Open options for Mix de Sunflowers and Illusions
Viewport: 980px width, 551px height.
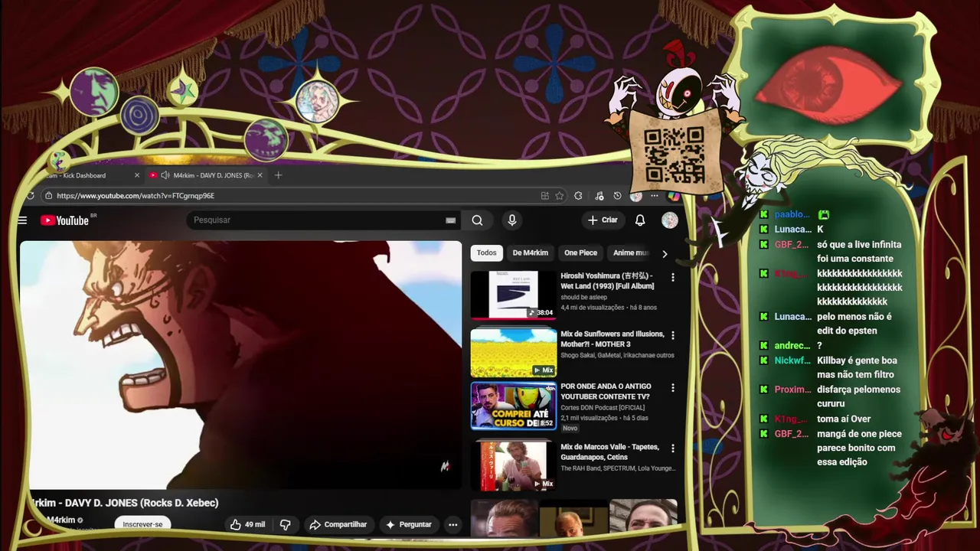673,335
